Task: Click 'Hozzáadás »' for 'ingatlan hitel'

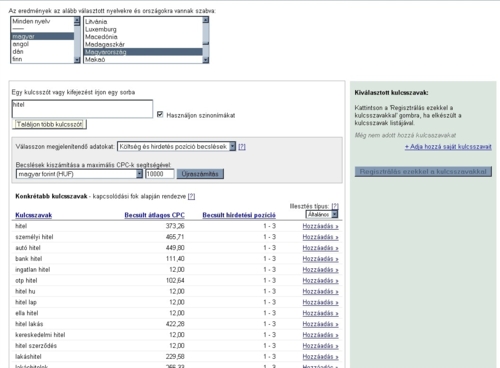Action: click(x=320, y=270)
